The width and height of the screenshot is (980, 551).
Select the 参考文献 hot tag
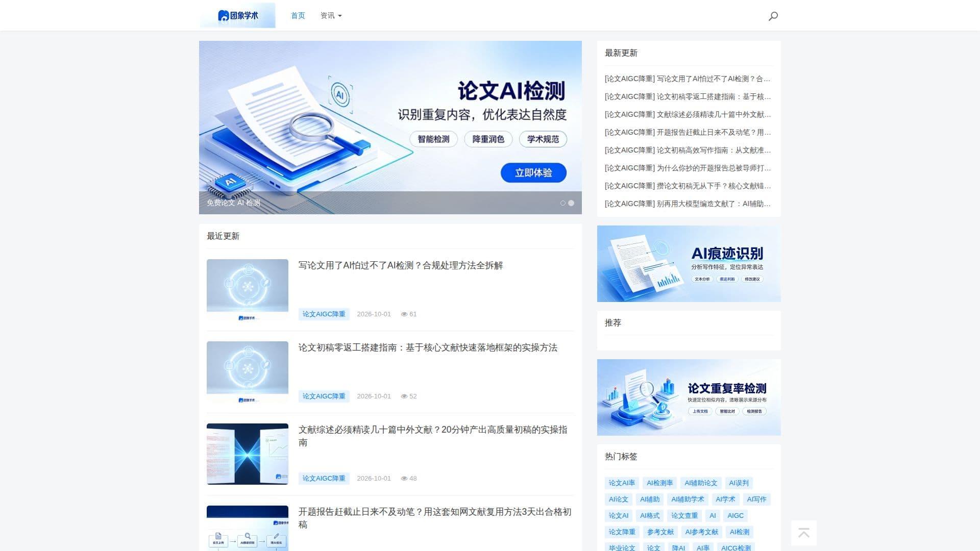pos(660,532)
